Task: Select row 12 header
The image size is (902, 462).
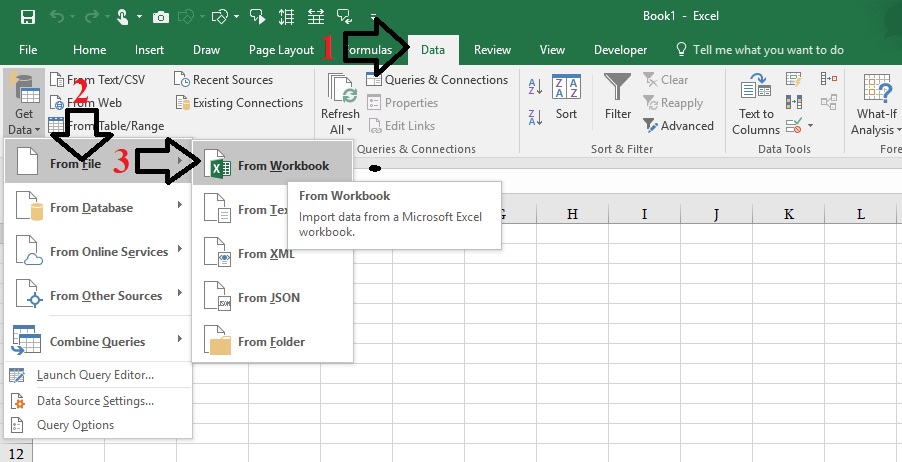Action: click(16, 453)
